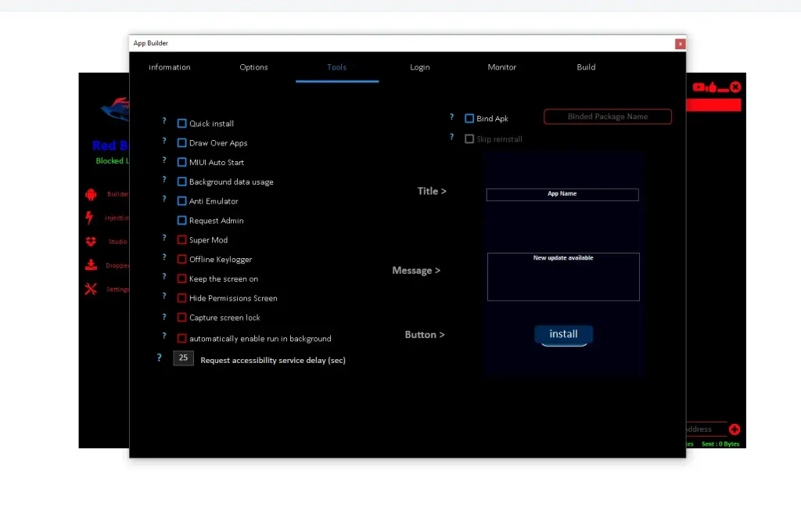
Task: Click the App Name title field
Action: [562, 194]
